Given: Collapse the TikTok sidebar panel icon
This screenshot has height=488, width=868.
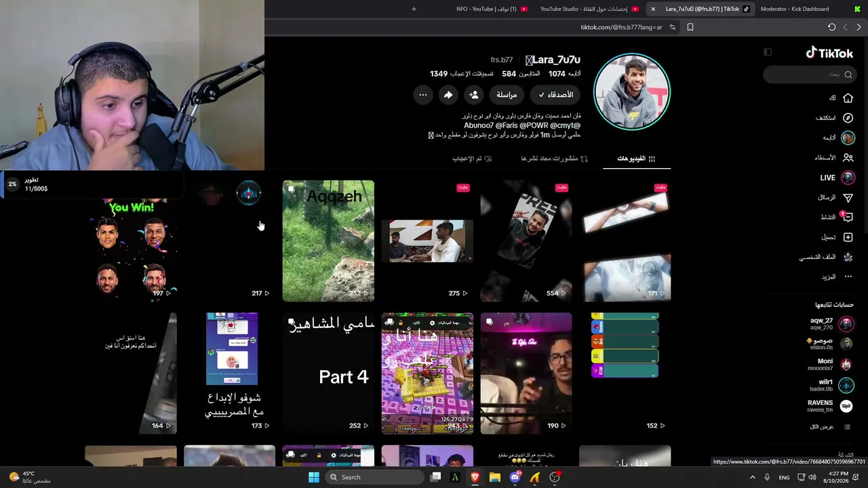Looking at the screenshot, I should [x=768, y=52].
